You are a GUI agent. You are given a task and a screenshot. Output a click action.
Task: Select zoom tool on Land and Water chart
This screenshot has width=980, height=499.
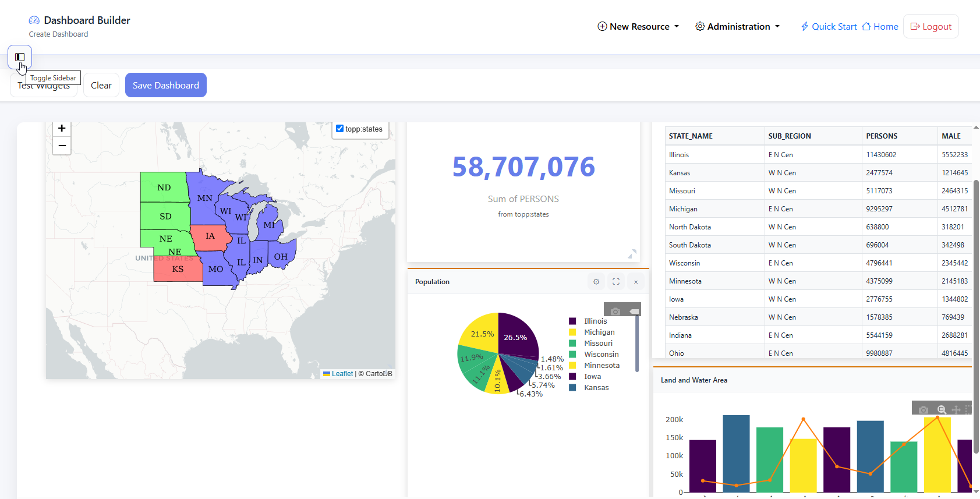click(x=941, y=410)
